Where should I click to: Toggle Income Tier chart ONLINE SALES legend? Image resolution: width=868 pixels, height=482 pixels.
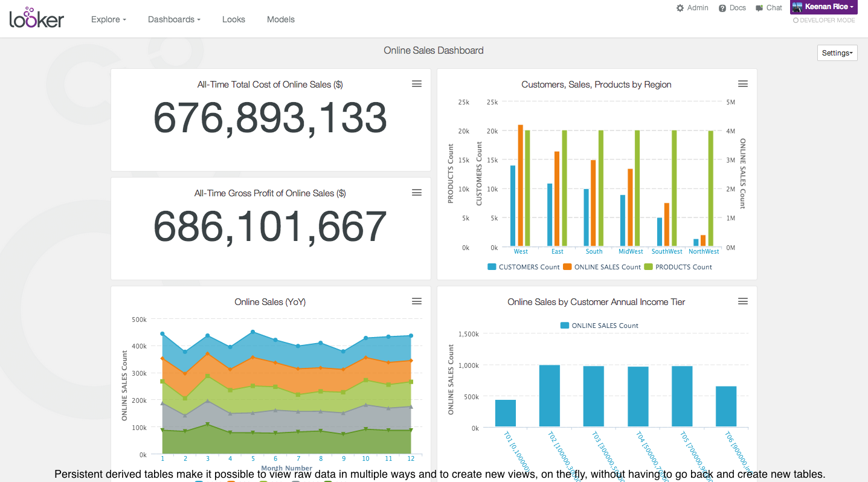(x=599, y=326)
